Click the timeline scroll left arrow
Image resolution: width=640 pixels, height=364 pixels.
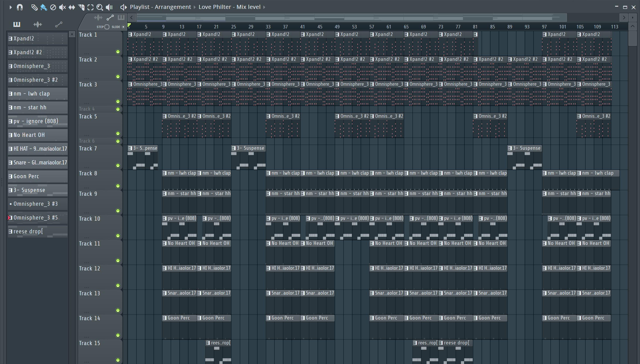pos(132,18)
